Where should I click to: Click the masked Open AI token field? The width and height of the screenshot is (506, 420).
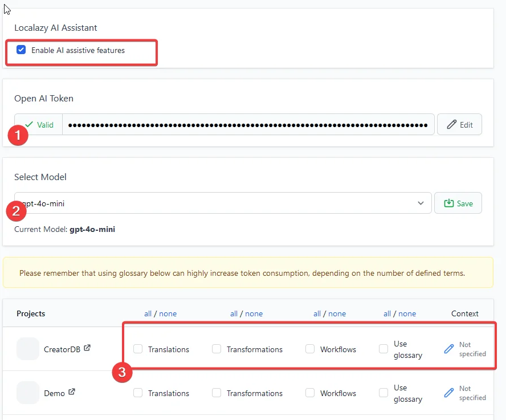pos(248,124)
